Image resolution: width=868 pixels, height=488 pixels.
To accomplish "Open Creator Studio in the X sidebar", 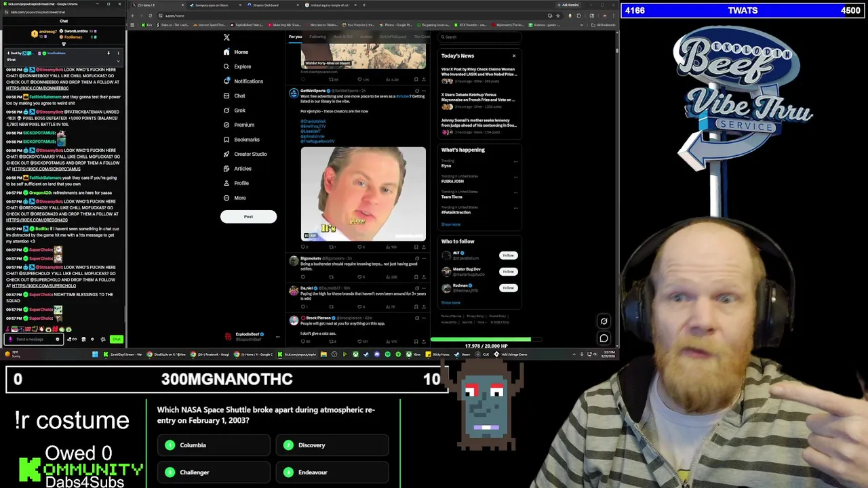I will [245, 154].
